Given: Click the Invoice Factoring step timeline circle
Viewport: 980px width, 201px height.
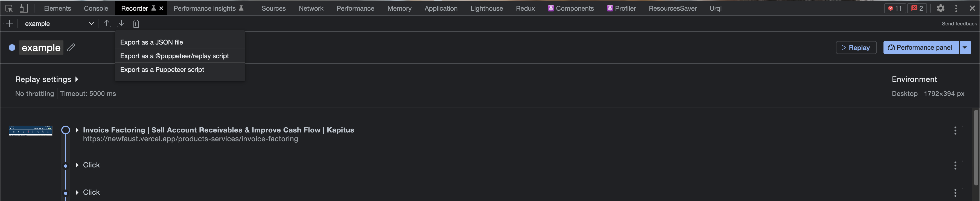Looking at the screenshot, I should 65,130.
